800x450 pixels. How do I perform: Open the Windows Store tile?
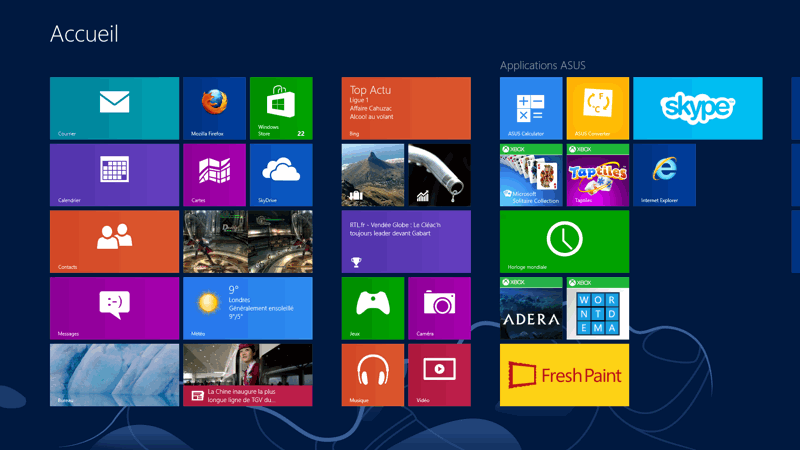pyautogui.click(x=281, y=108)
